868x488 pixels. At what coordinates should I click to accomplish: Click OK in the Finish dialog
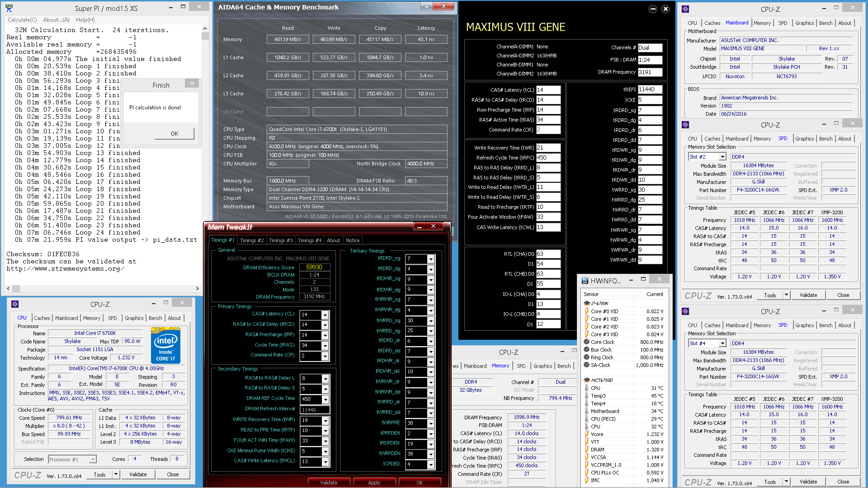click(175, 134)
